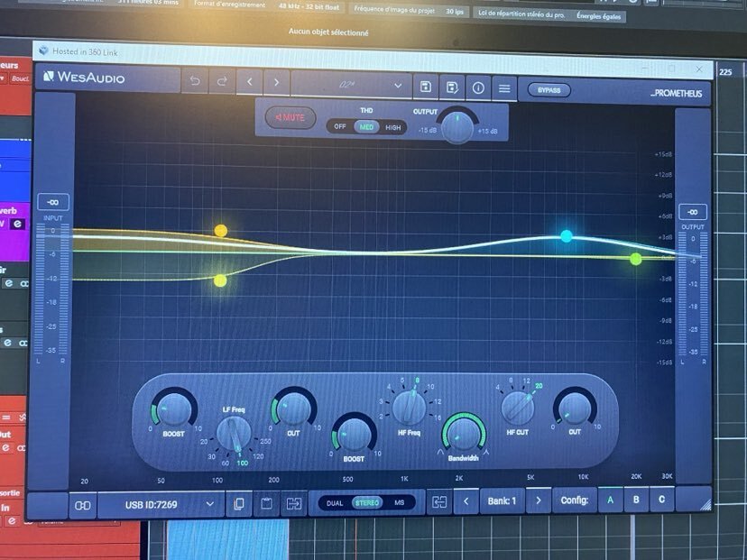
Task: Toggle the BYPASS button
Action: tap(549, 90)
